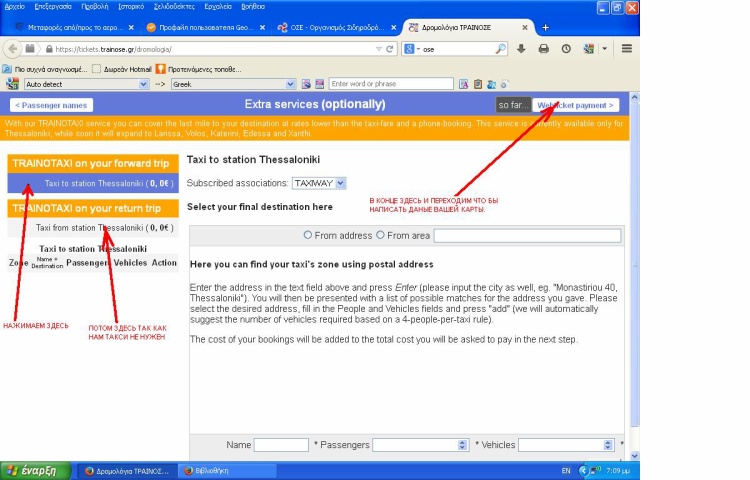Click the bookmark star icon beside back button

click(30, 49)
